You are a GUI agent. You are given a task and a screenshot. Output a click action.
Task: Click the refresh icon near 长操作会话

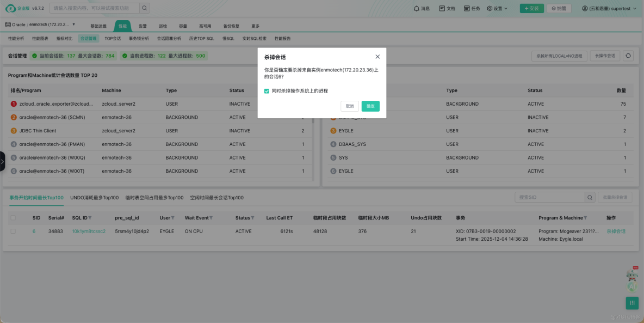(x=629, y=56)
